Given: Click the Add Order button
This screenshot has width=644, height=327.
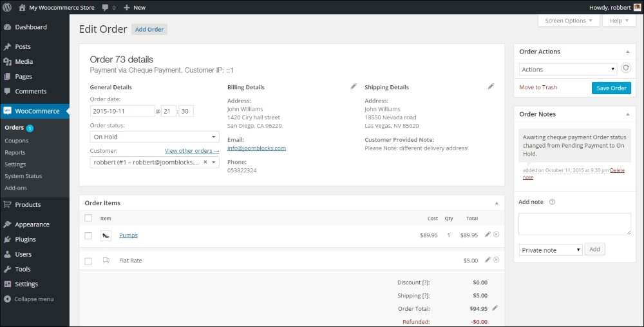Looking at the screenshot, I should 149,29.
